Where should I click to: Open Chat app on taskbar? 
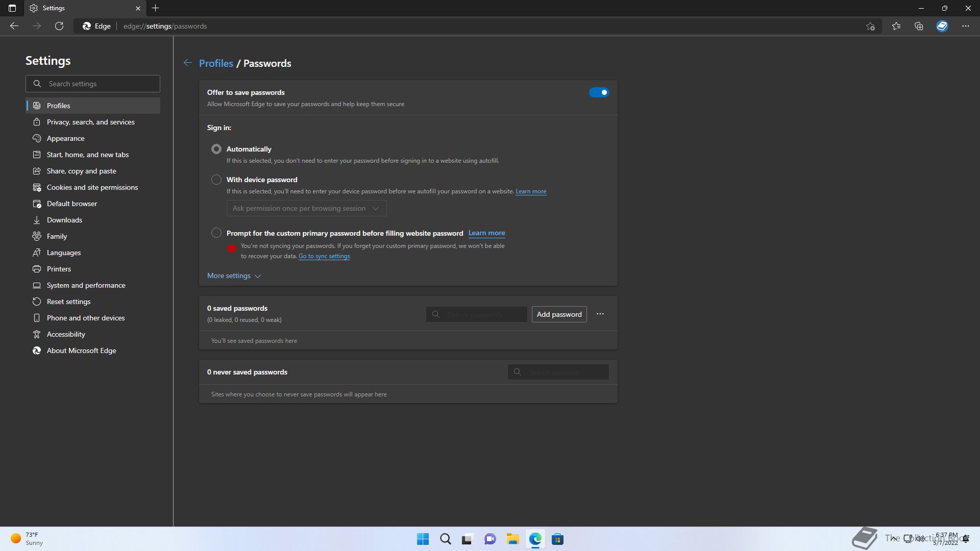[490, 539]
